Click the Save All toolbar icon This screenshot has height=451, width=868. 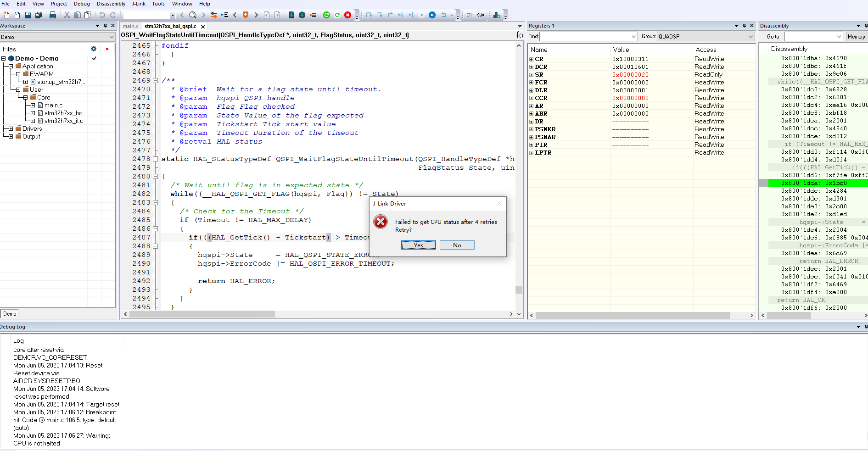[39, 15]
